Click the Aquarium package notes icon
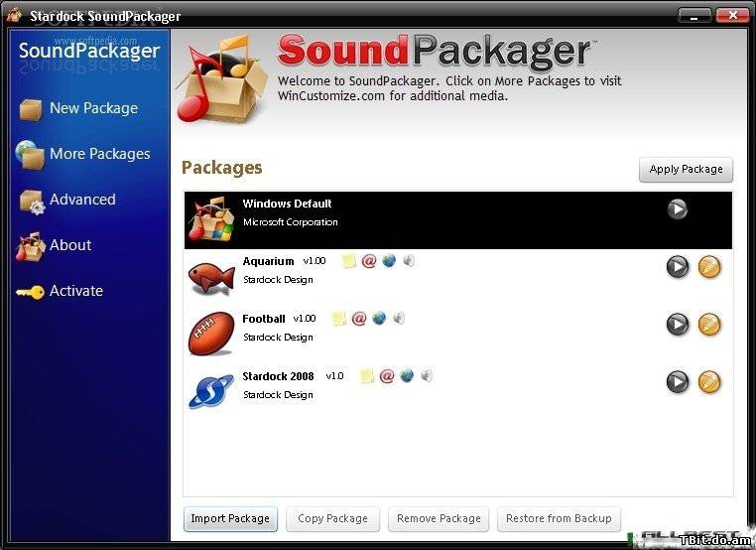 coord(349,261)
